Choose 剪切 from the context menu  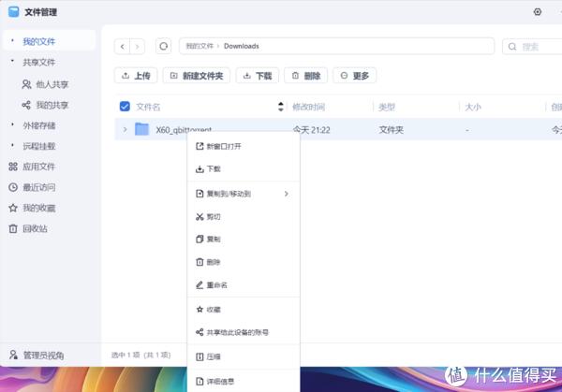click(244, 217)
